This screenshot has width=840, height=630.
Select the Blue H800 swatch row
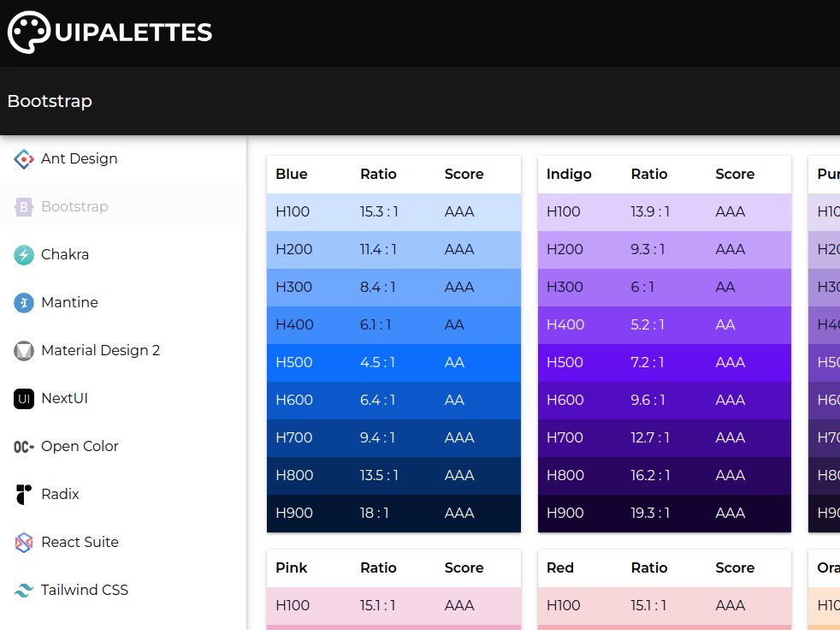point(393,476)
